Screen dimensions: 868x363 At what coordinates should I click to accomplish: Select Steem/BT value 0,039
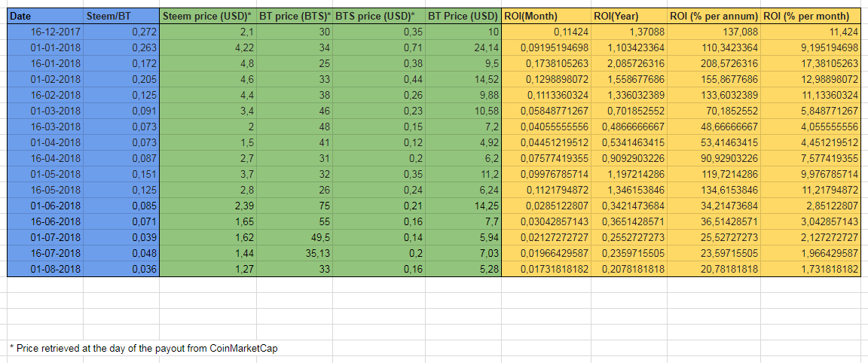121,237
